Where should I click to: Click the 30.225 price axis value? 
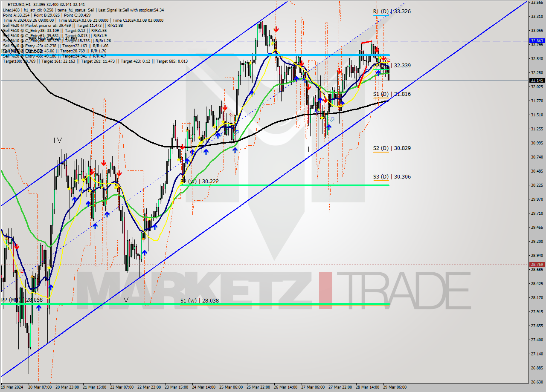537,185
